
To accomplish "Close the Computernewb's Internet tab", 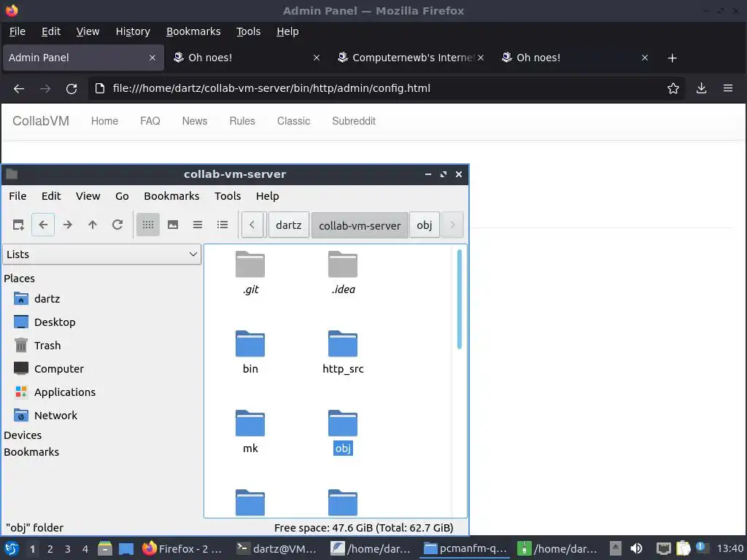I will coord(481,58).
